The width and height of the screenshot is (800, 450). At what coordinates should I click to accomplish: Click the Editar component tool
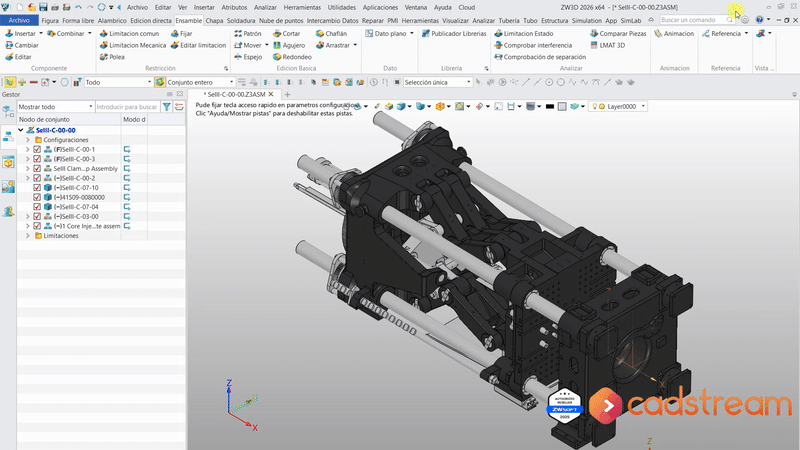pyautogui.click(x=18, y=57)
